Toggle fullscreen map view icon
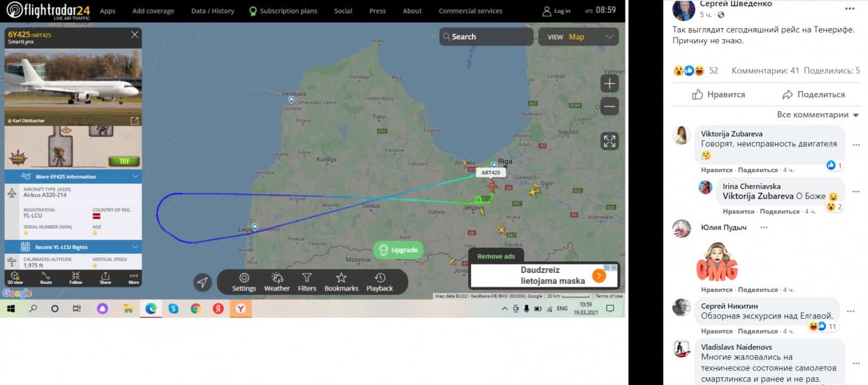Image resolution: width=868 pixels, height=385 pixels. [x=610, y=141]
